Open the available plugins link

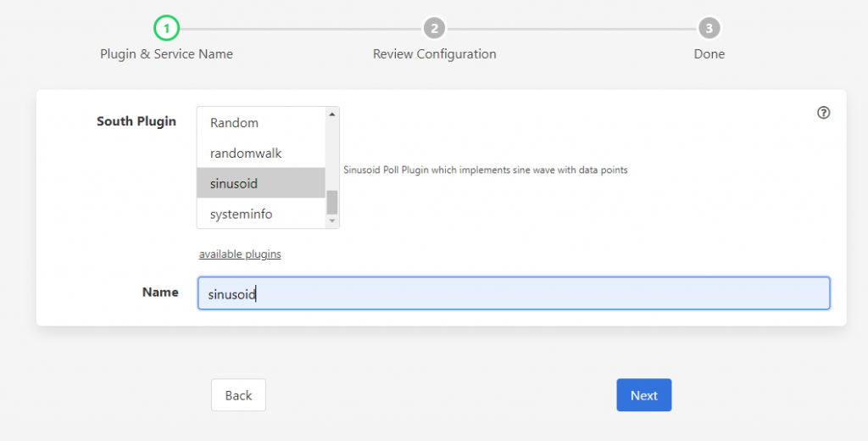[240, 254]
